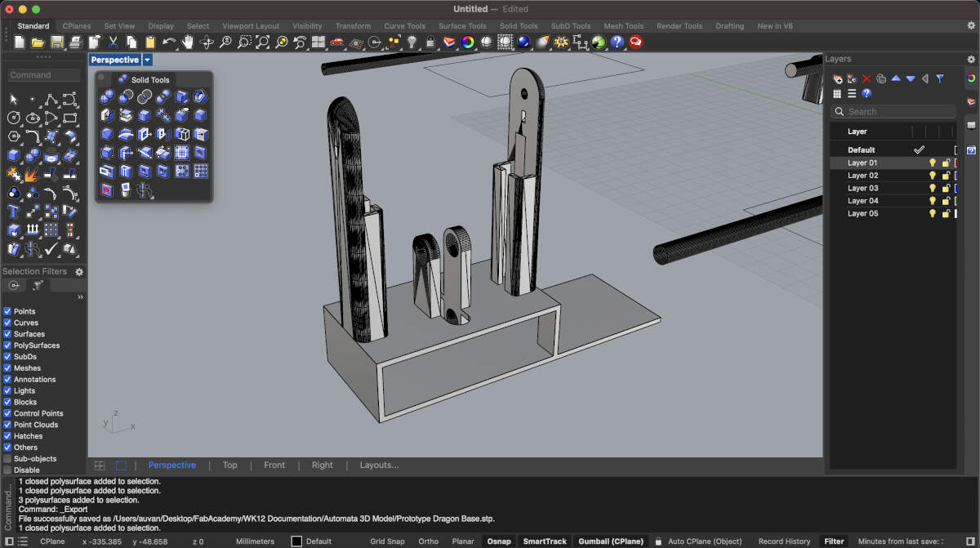Toggle Gumball (CPlane) in the status bar

click(611, 541)
